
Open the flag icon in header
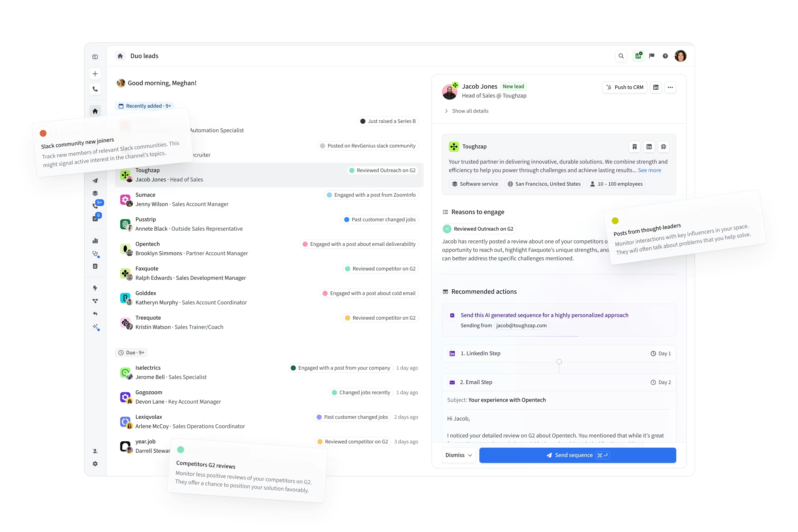pos(651,56)
